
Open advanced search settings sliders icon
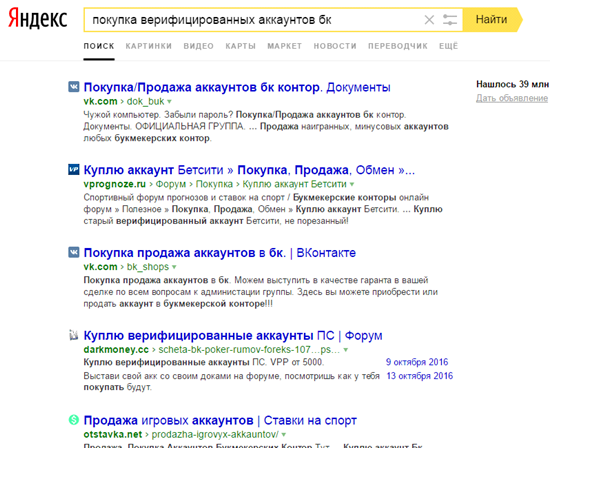click(x=450, y=20)
